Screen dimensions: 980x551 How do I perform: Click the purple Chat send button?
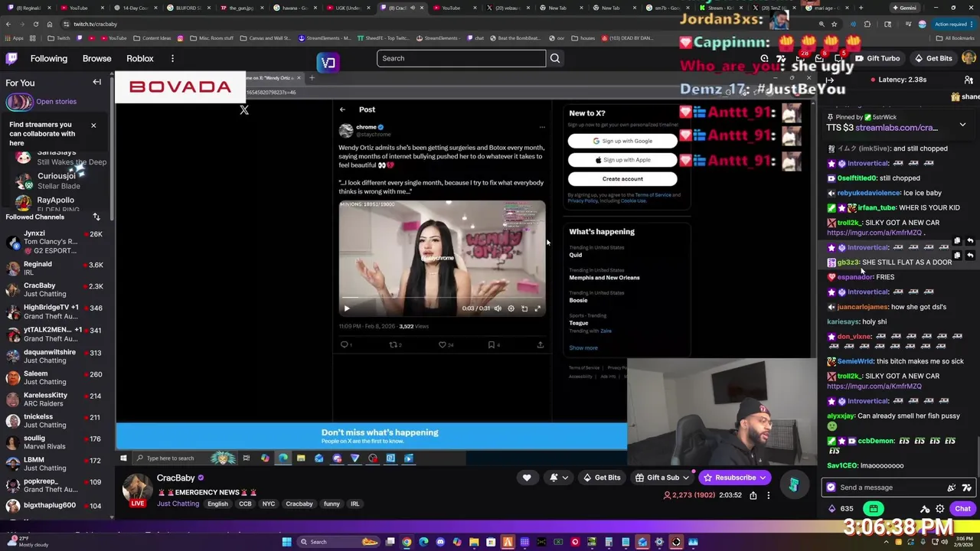962,509
